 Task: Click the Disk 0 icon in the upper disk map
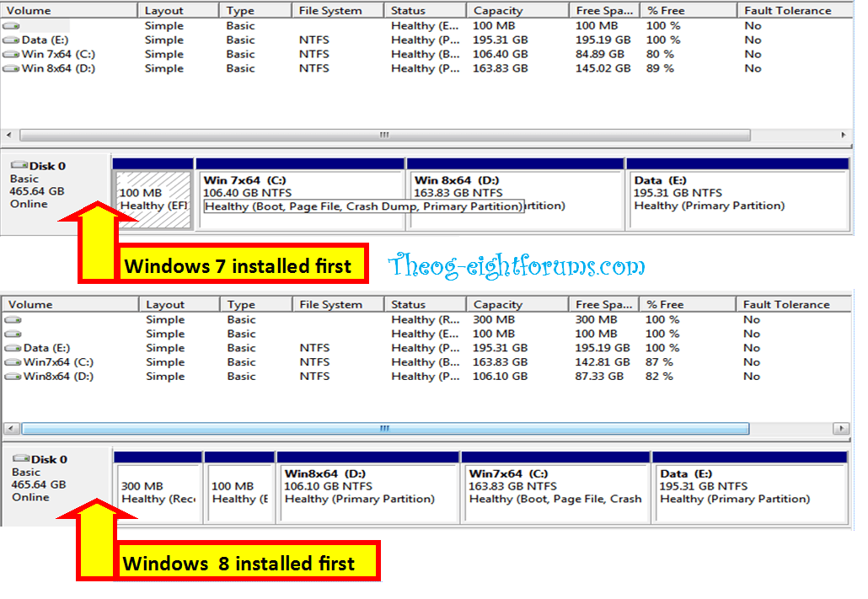coord(19,165)
